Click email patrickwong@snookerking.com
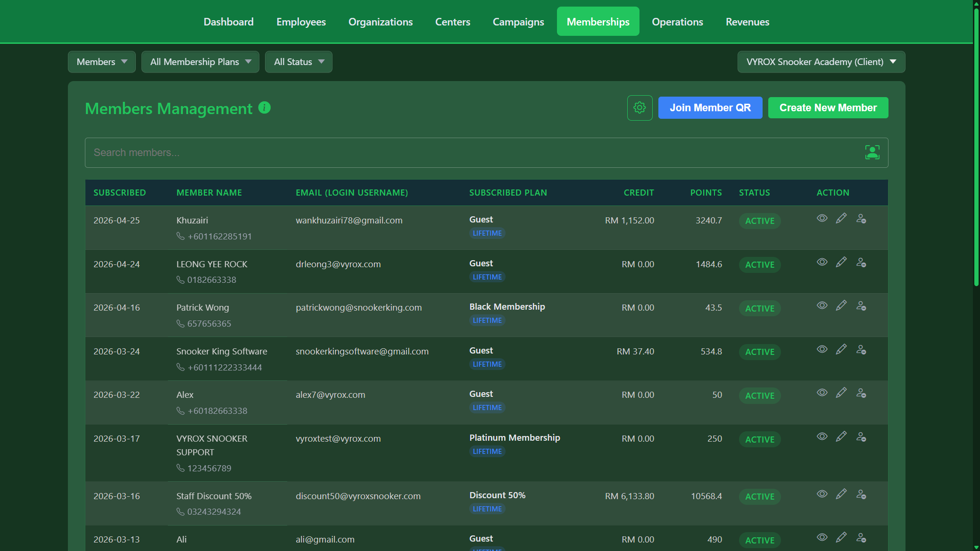The image size is (980, 551). pyautogui.click(x=359, y=308)
